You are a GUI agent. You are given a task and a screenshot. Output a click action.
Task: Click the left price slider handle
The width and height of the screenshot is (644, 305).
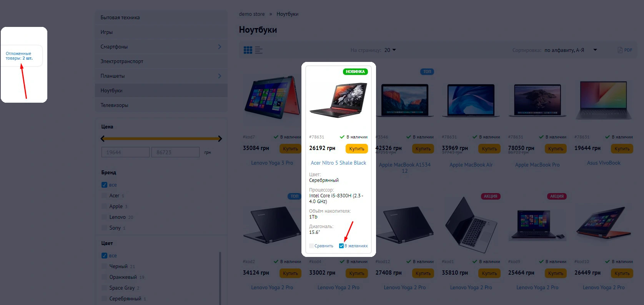pos(103,138)
